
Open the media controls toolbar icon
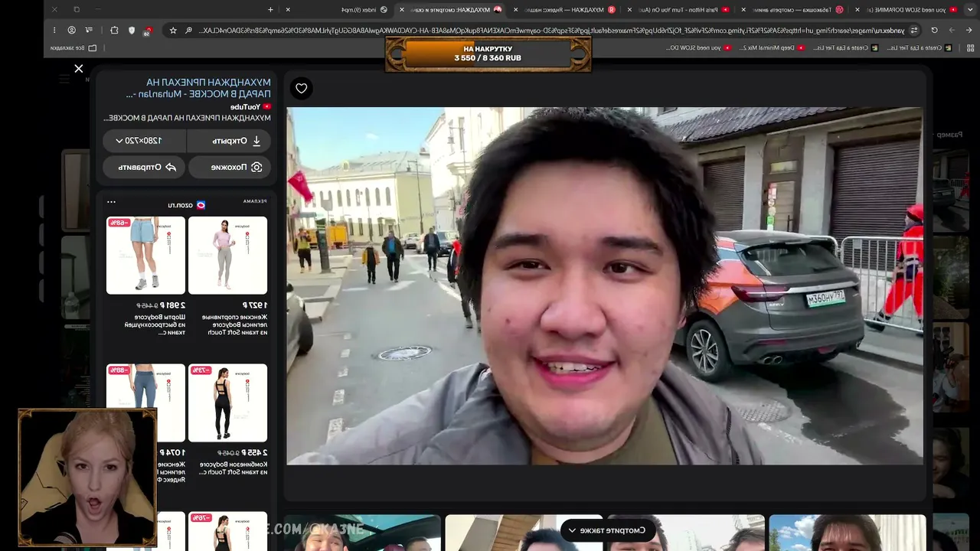click(x=90, y=30)
